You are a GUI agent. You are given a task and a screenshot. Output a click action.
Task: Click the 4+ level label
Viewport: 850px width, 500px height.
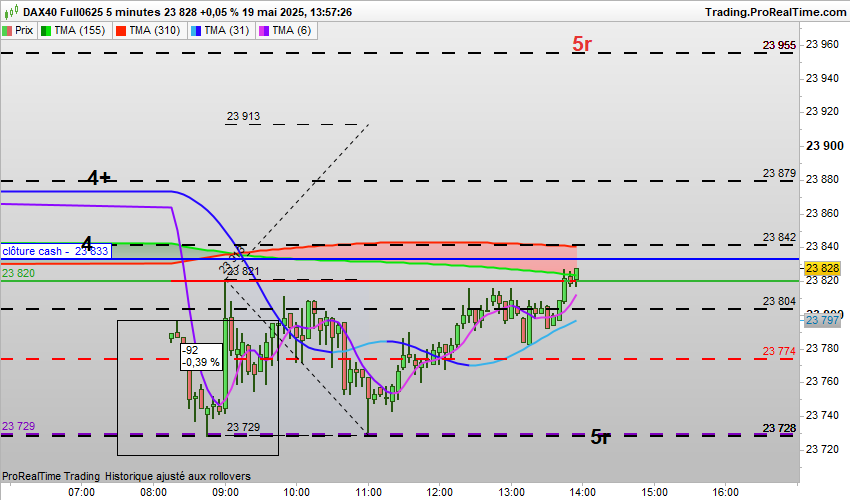click(99, 177)
